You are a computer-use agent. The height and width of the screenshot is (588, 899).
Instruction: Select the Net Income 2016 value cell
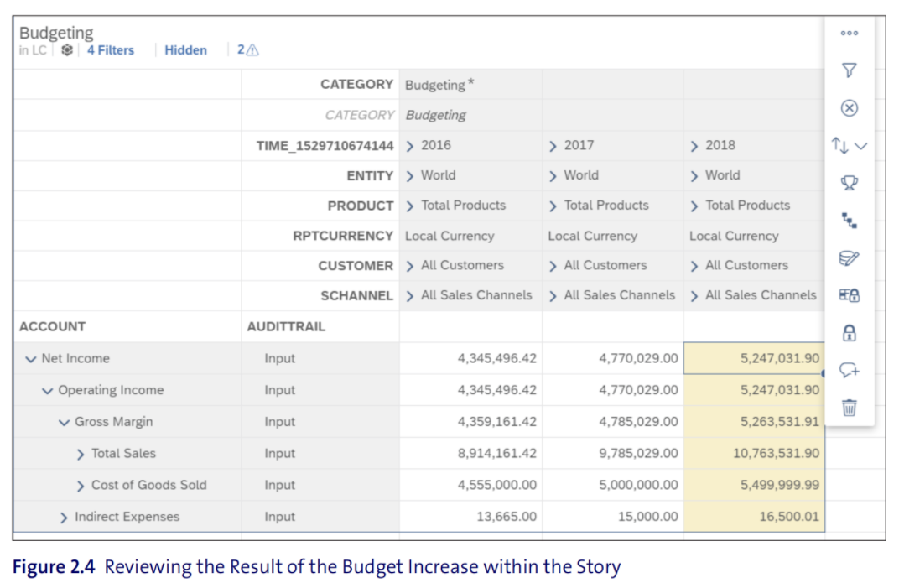pos(470,358)
